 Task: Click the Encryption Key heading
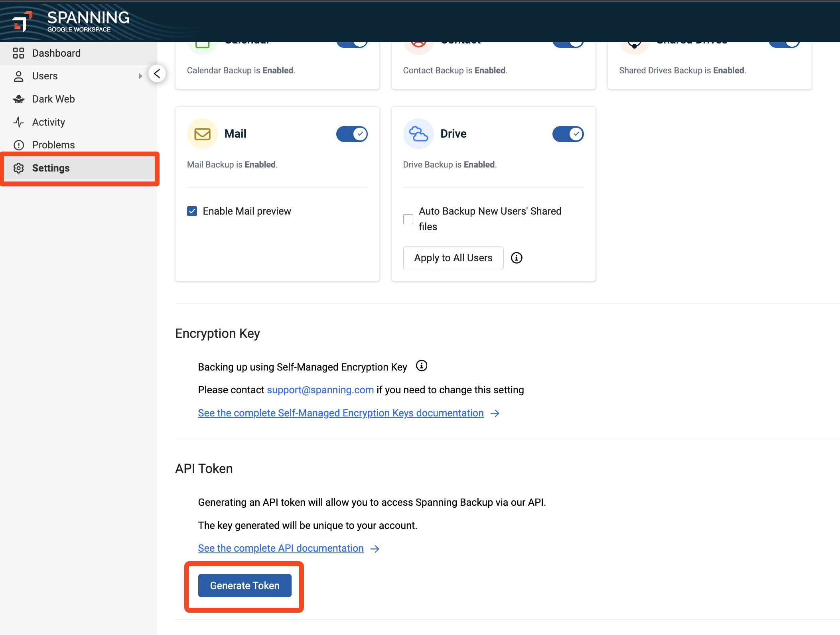[x=217, y=333]
